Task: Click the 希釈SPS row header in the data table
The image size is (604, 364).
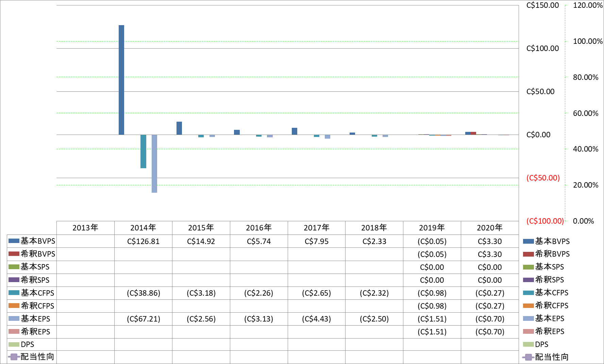Action: (32, 280)
